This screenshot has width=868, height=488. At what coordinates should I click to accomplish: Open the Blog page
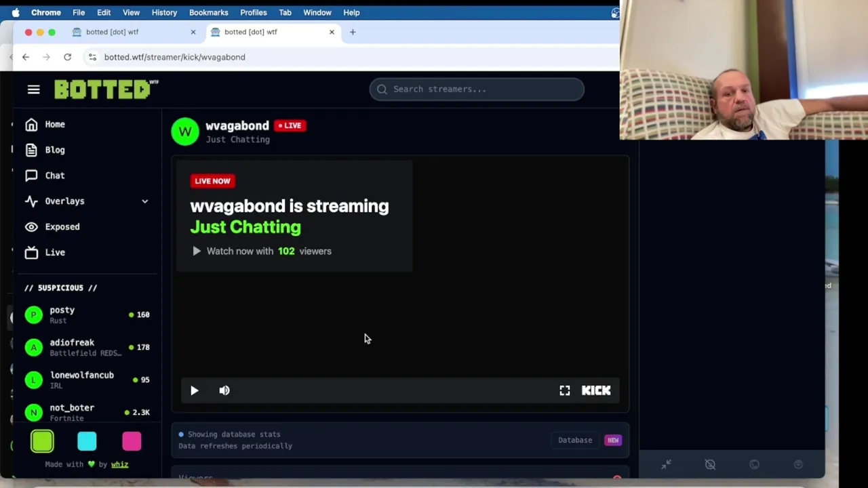(55, 150)
